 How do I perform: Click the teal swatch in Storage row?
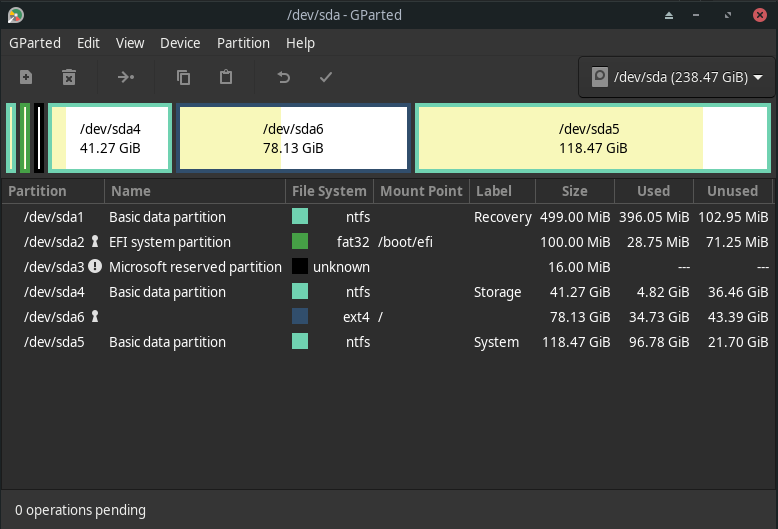click(x=300, y=291)
